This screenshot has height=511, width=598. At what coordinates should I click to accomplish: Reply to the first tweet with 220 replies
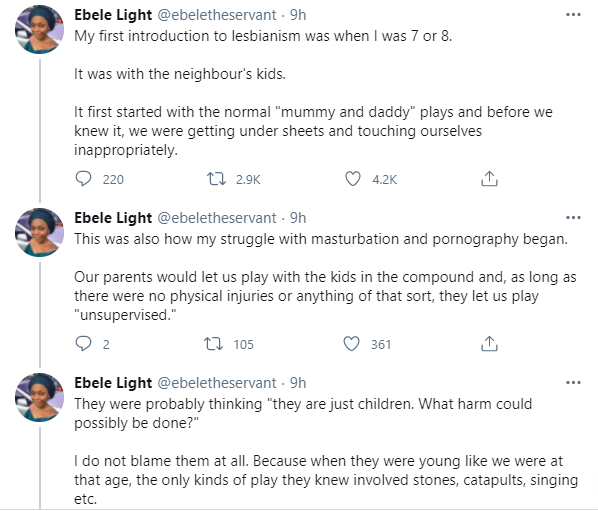84,178
